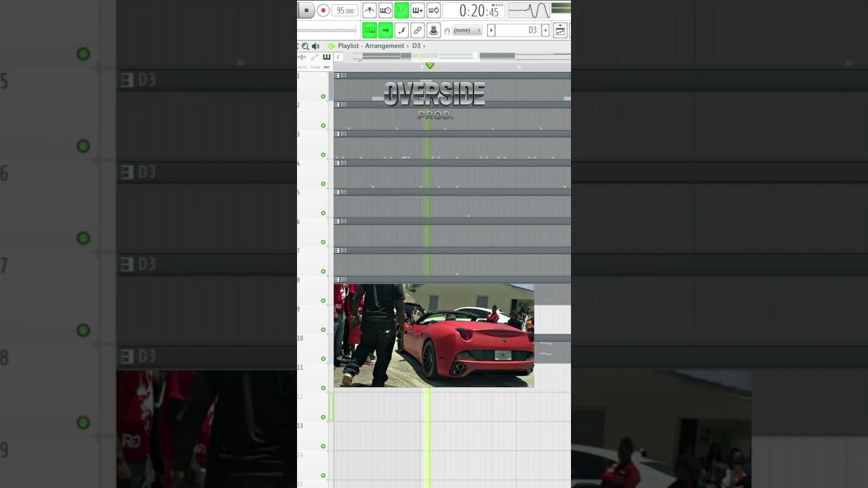Mute playlist track 2
This screenshot has width=868, height=488.
pyautogui.click(x=323, y=125)
